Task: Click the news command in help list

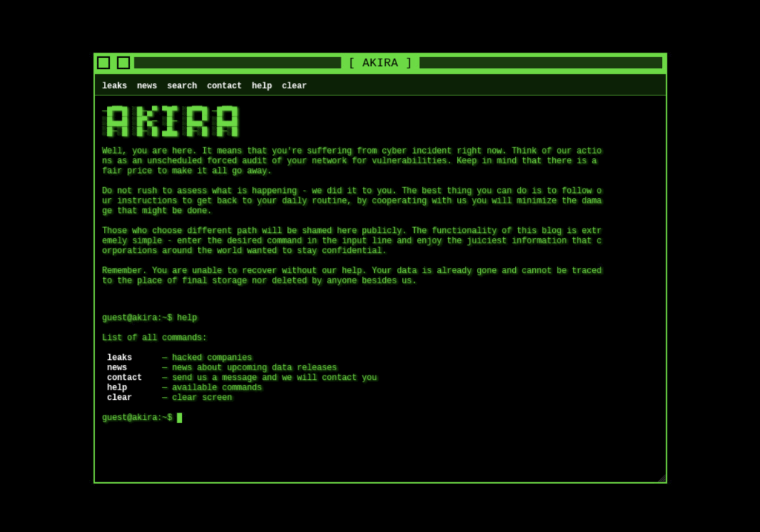Action: click(x=117, y=368)
